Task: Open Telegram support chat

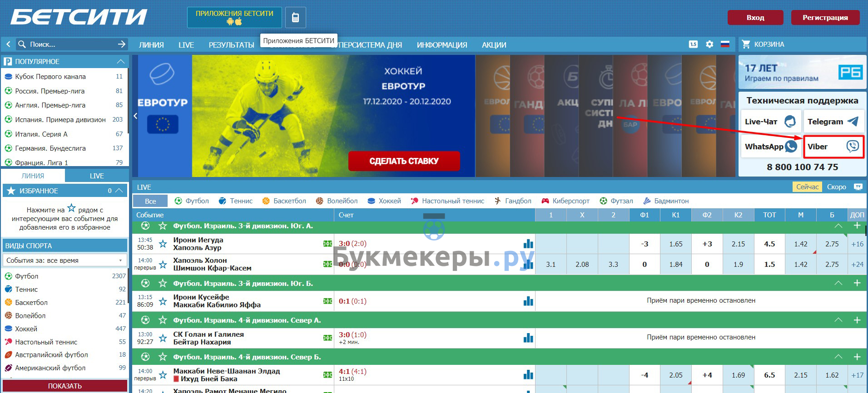Action: coord(833,122)
